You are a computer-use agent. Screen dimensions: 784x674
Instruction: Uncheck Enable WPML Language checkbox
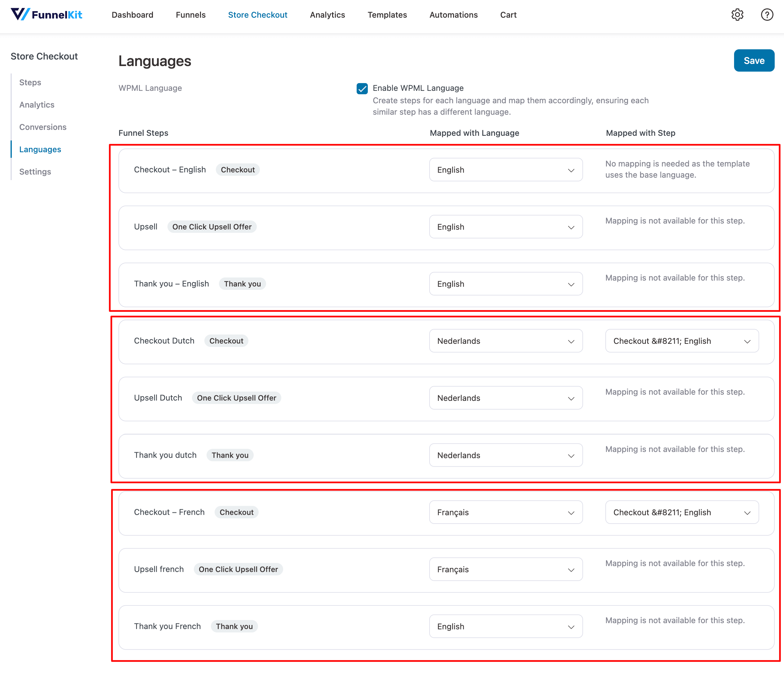point(362,88)
